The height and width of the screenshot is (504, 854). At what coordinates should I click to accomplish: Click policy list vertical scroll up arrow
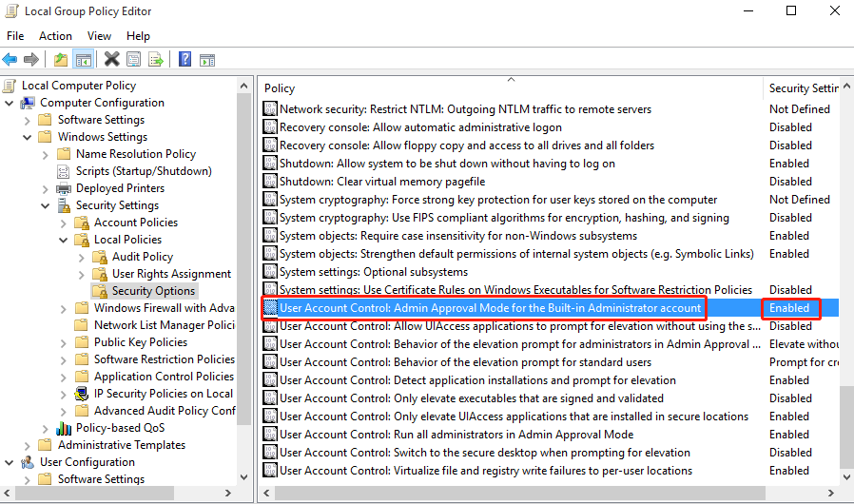[846, 86]
